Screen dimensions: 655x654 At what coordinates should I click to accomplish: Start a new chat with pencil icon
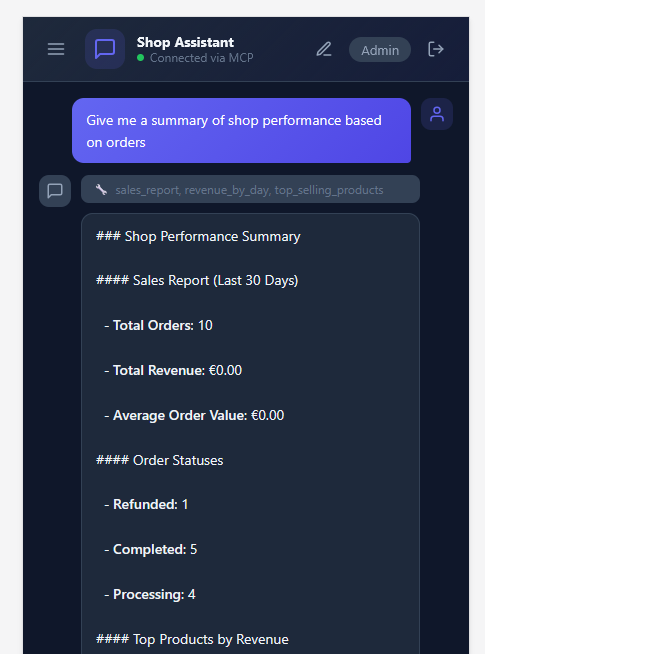323,49
